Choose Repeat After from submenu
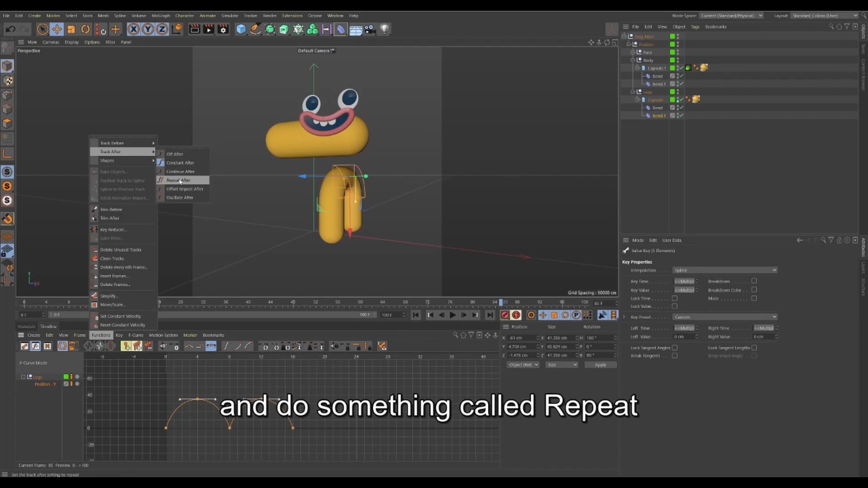This screenshot has height=488, width=868. pos(179,180)
